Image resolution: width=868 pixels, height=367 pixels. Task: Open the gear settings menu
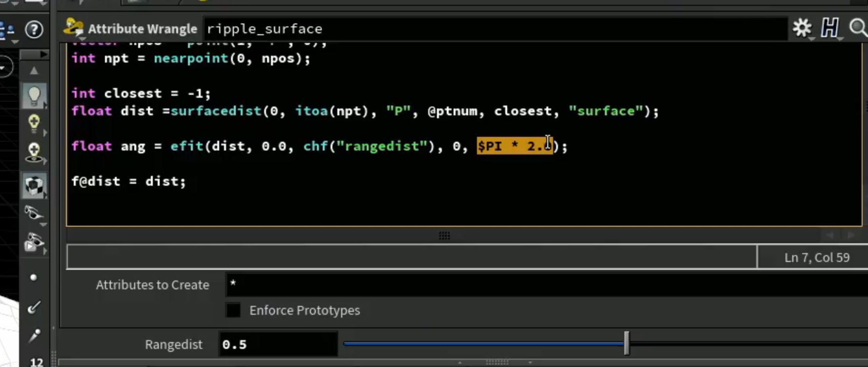(802, 28)
